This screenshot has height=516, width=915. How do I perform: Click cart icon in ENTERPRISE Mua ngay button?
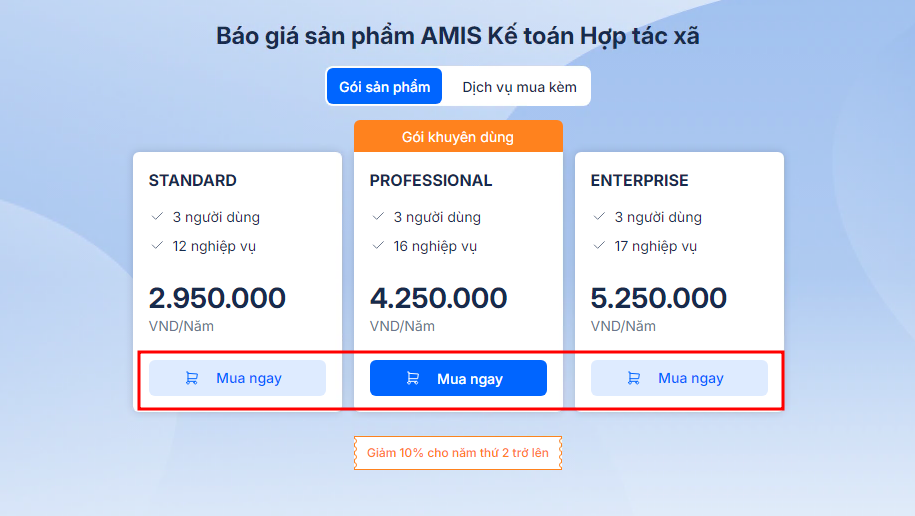(x=634, y=378)
